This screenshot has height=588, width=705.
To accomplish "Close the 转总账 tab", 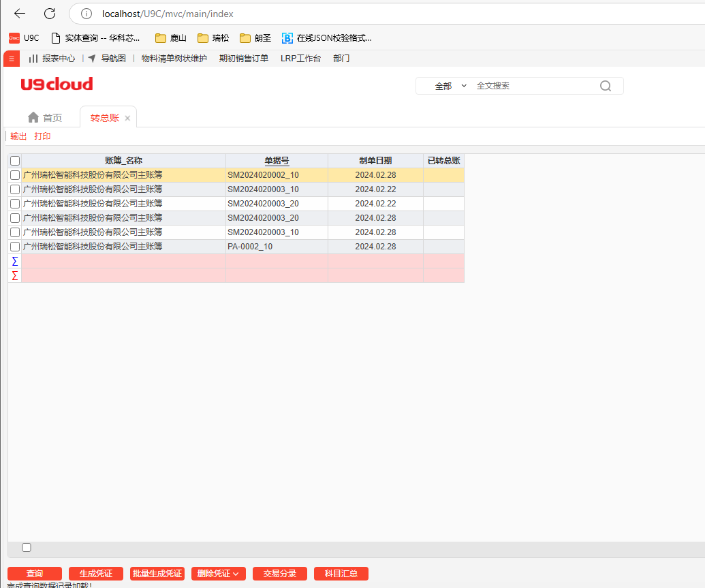I will (127, 119).
